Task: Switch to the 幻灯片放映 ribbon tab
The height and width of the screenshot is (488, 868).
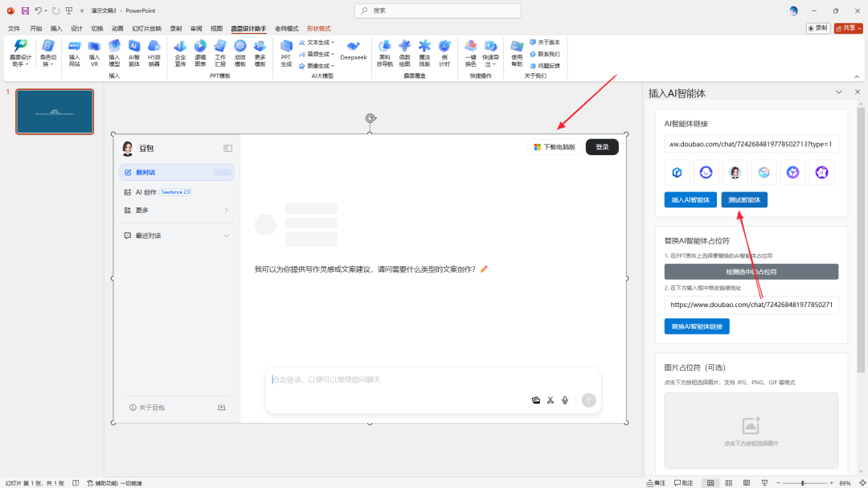Action: point(147,28)
